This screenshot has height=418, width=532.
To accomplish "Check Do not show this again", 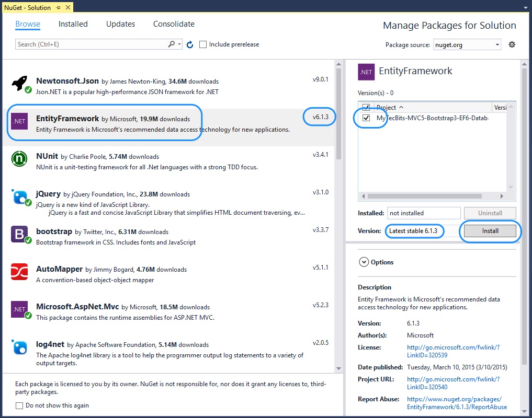I will click(19, 405).
